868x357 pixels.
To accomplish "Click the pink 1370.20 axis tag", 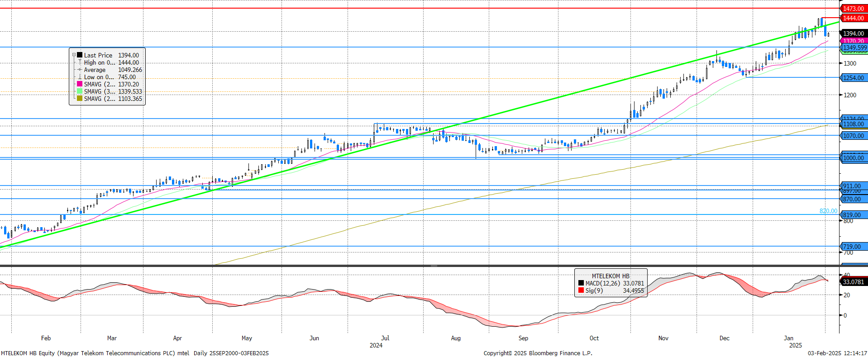I will 853,41.
